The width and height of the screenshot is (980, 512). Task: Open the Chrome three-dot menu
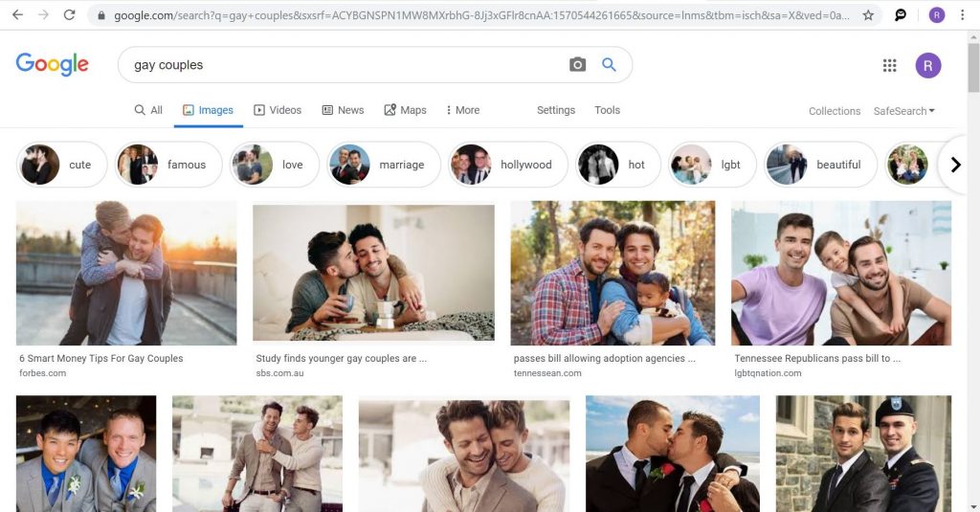pos(962,15)
